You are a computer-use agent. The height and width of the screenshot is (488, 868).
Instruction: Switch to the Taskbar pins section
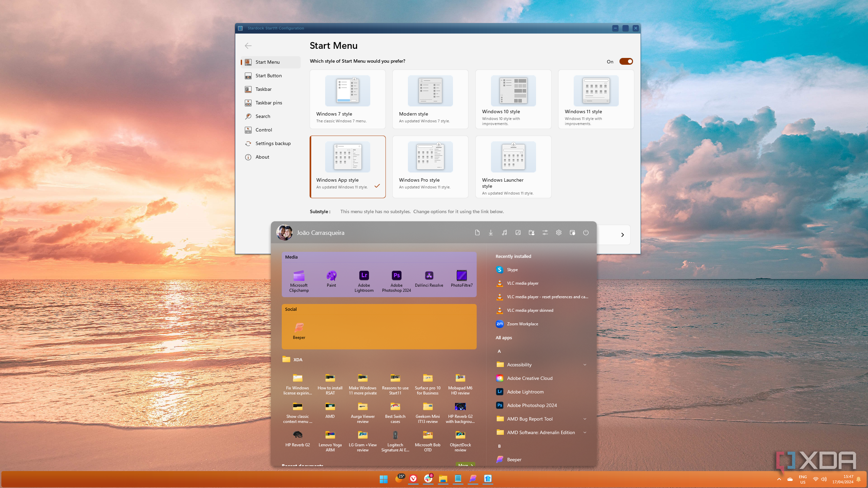[x=269, y=103]
